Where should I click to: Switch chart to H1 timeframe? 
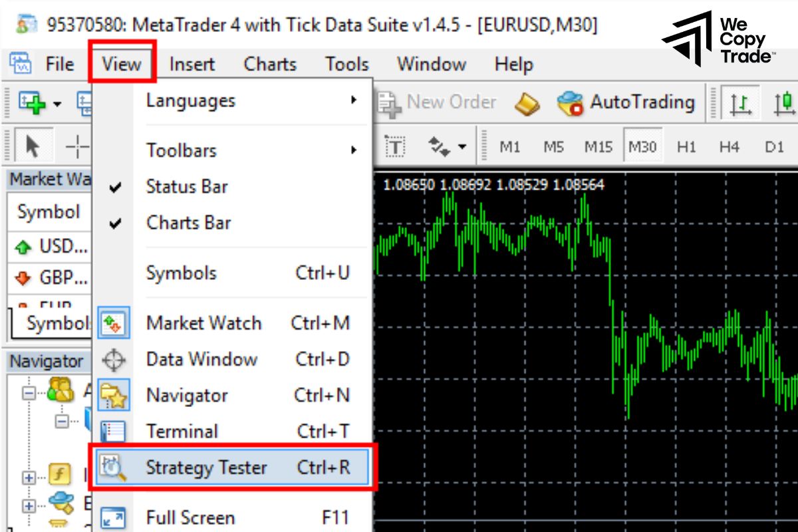[687, 147]
